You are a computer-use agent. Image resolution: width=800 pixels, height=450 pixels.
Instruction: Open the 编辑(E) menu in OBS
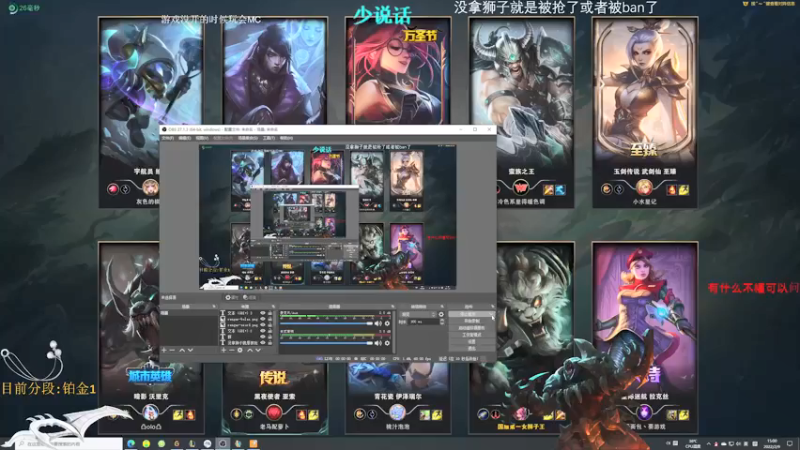(x=184, y=138)
